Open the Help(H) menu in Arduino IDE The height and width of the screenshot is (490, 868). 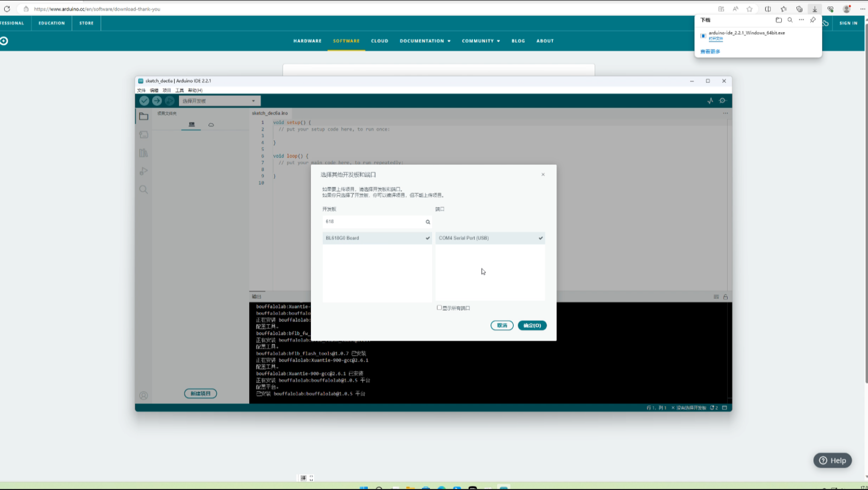tap(195, 90)
